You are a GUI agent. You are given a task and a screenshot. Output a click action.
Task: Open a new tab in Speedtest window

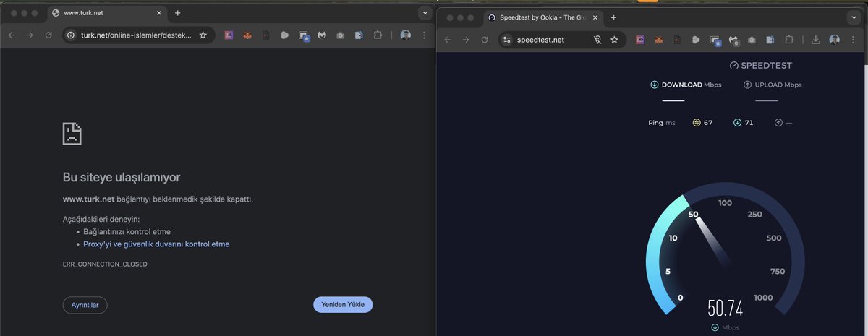613,17
